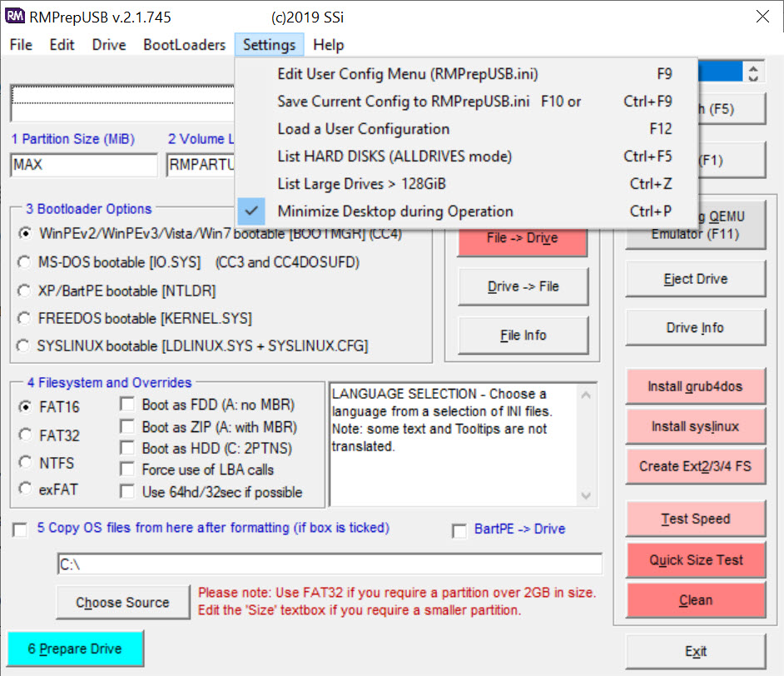Image resolution: width=784 pixels, height=676 pixels.
Task: Choose List Large Drives > 128GiB
Action: coord(466,184)
